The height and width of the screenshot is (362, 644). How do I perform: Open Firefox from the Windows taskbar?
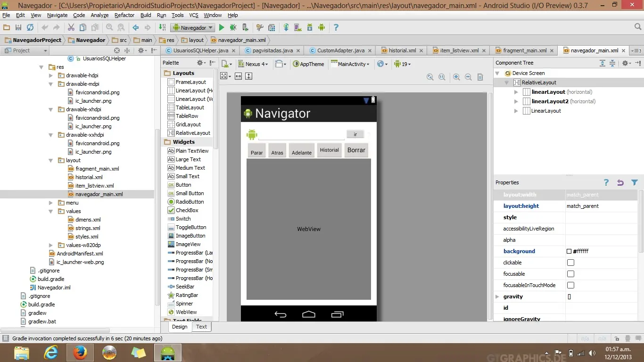80,352
